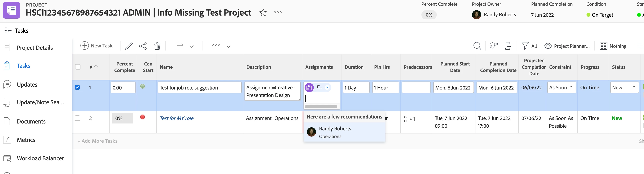Check the task 2 row checkbox
This screenshot has height=174, width=644.
click(78, 118)
